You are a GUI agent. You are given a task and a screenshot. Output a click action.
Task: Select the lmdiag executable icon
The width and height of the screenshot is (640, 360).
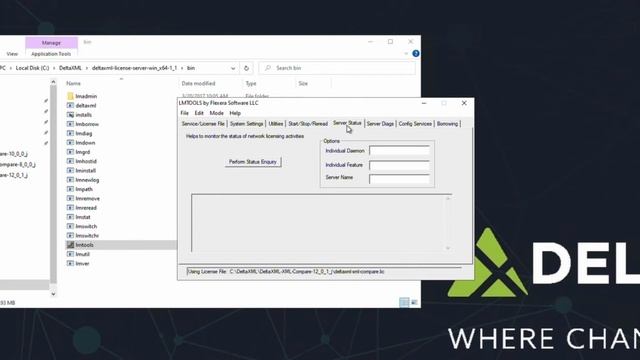(x=70, y=133)
